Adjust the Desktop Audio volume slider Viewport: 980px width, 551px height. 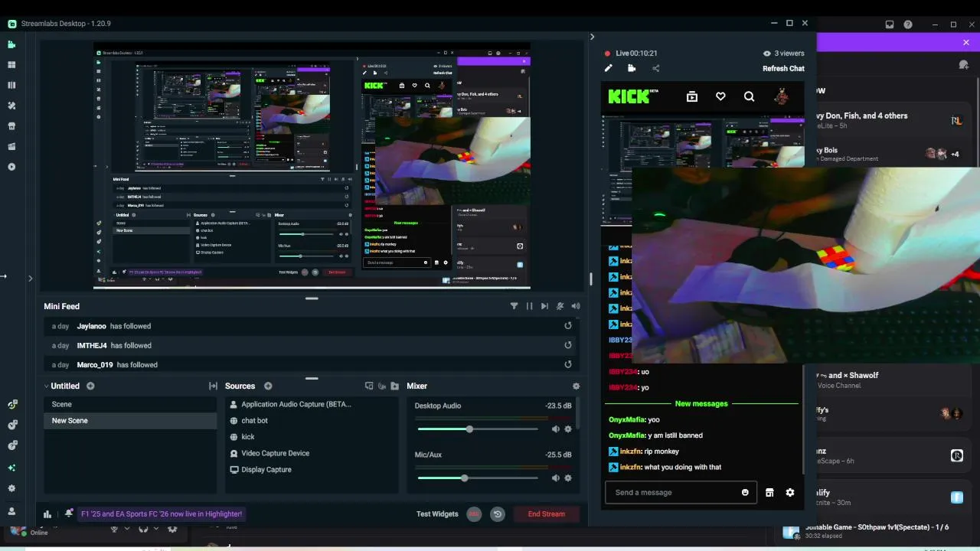click(478, 429)
